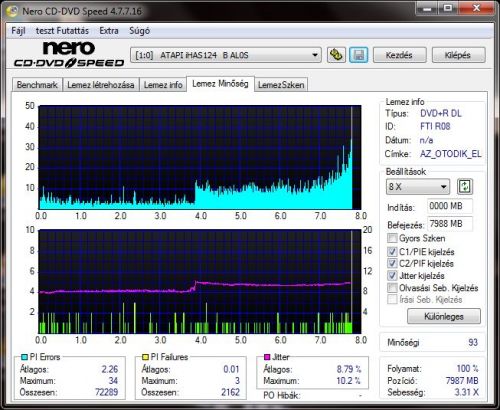Open the Extra menu
Viewport: 500px width, 410px height.
point(109,31)
